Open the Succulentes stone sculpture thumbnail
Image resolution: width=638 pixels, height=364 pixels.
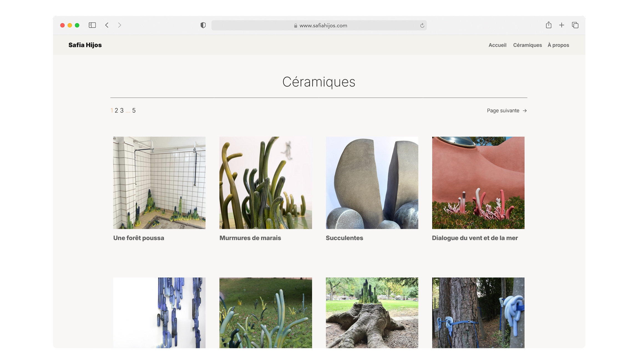coord(372,183)
